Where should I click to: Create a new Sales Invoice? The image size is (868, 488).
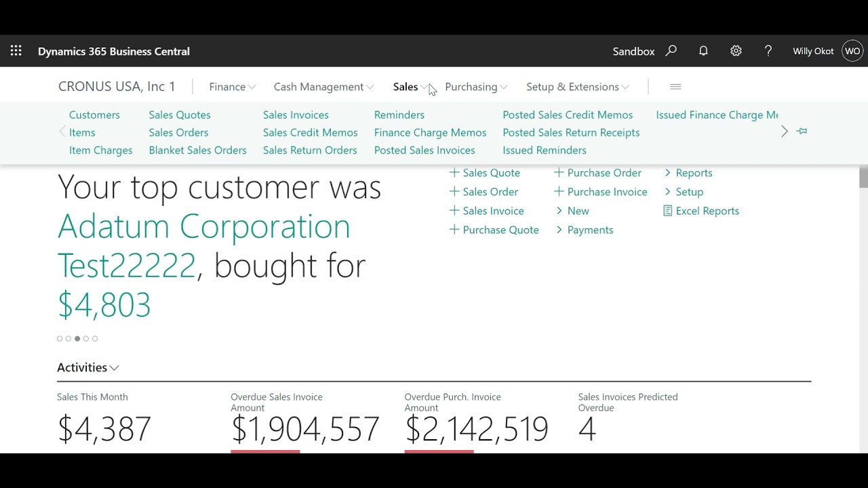pos(486,211)
